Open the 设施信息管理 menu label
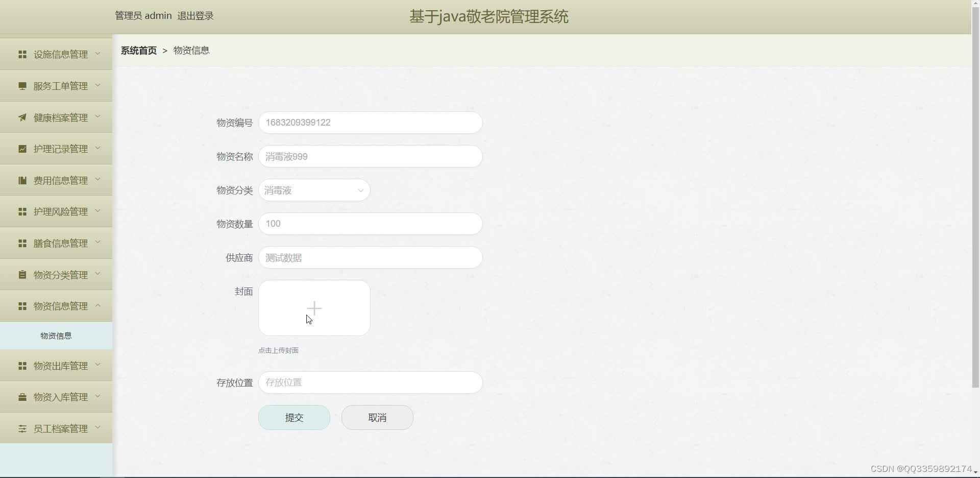980x478 pixels. 61,54
